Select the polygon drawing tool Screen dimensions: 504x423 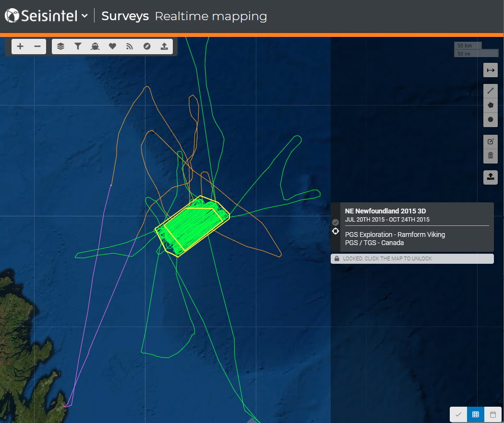(490, 105)
